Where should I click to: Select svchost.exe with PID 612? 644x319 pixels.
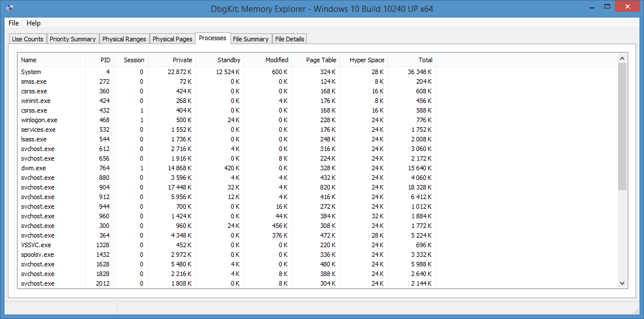pos(227,149)
